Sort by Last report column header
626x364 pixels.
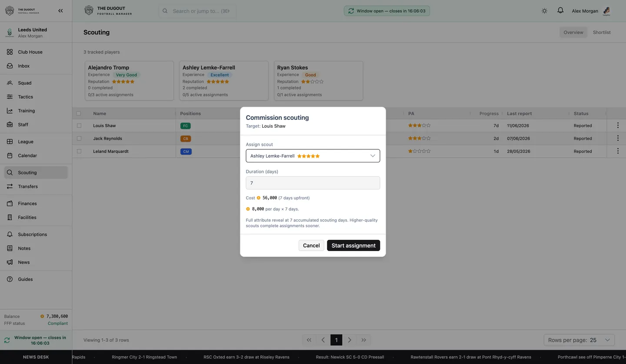point(519,113)
